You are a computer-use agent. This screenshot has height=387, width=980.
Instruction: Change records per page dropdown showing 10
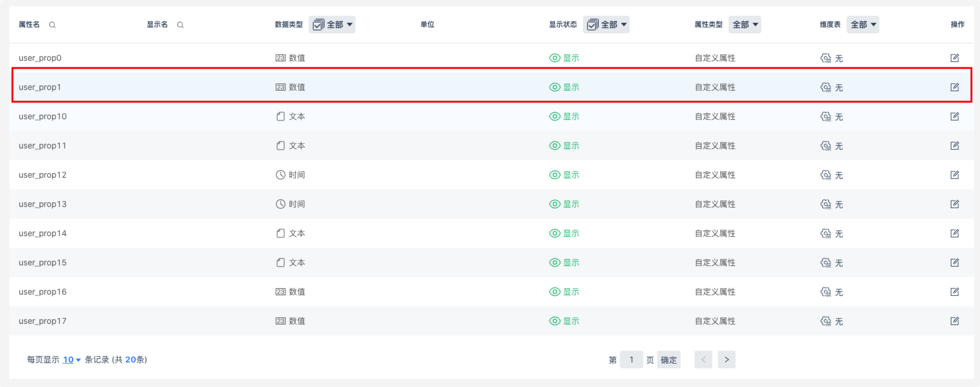click(71, 360)
